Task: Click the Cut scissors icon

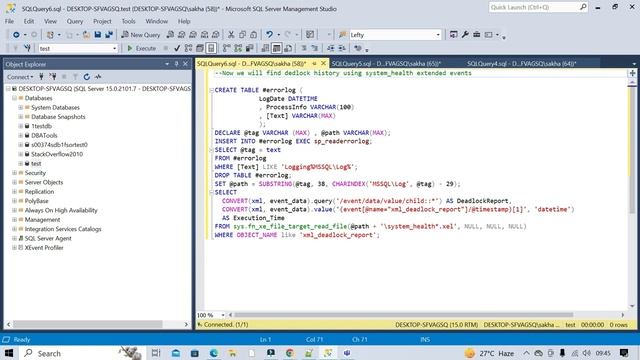Action: (231, 35)
